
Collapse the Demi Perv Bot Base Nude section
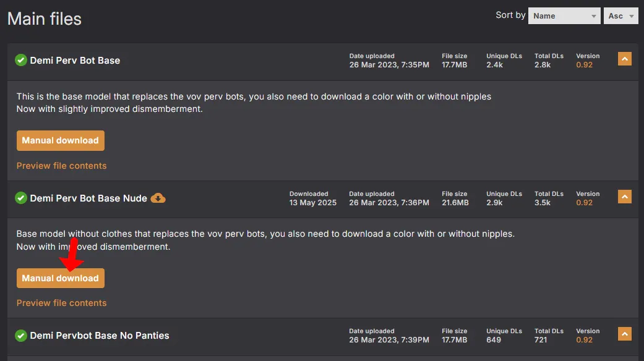point(624,197)
